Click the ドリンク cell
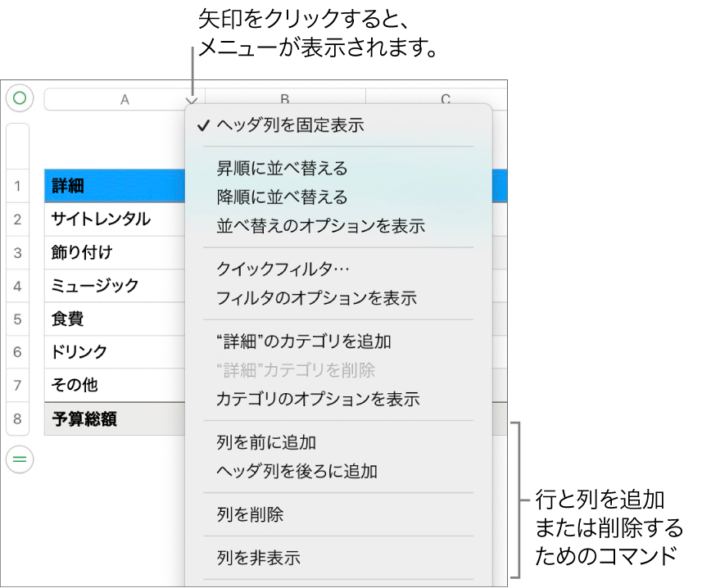 coord(115,352)
